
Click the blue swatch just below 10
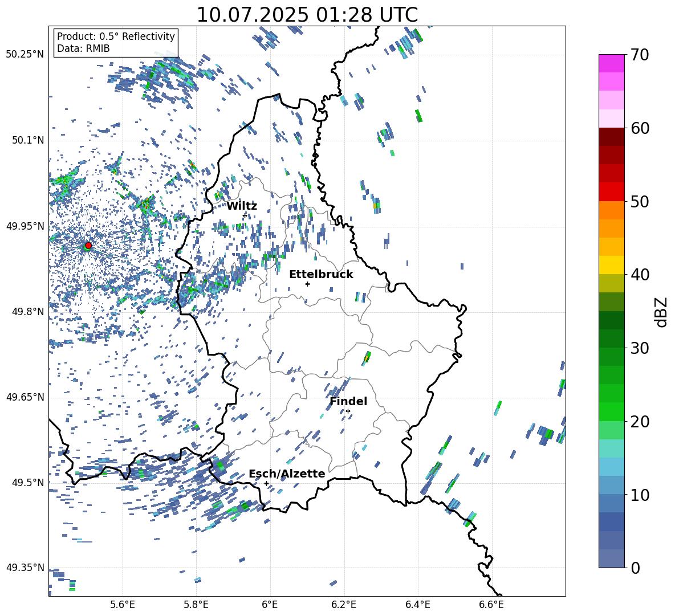pos(612,503)
